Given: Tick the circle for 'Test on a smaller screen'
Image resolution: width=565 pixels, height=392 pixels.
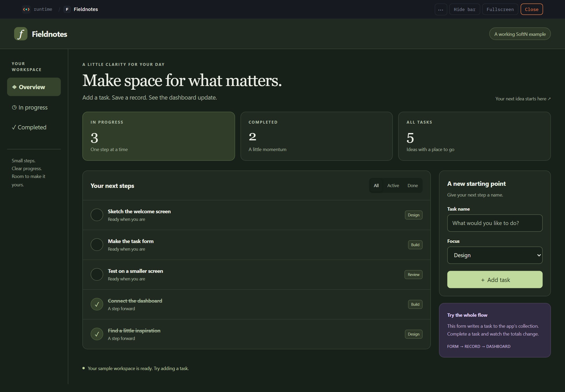Looking at the screenshot, I should point(97,274).
